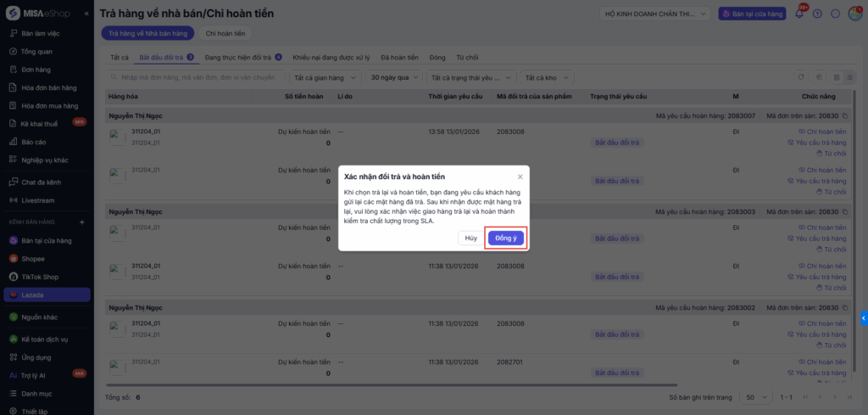868x415 pixels.
Task: Switch to list view layout
Action: [848, 77]
